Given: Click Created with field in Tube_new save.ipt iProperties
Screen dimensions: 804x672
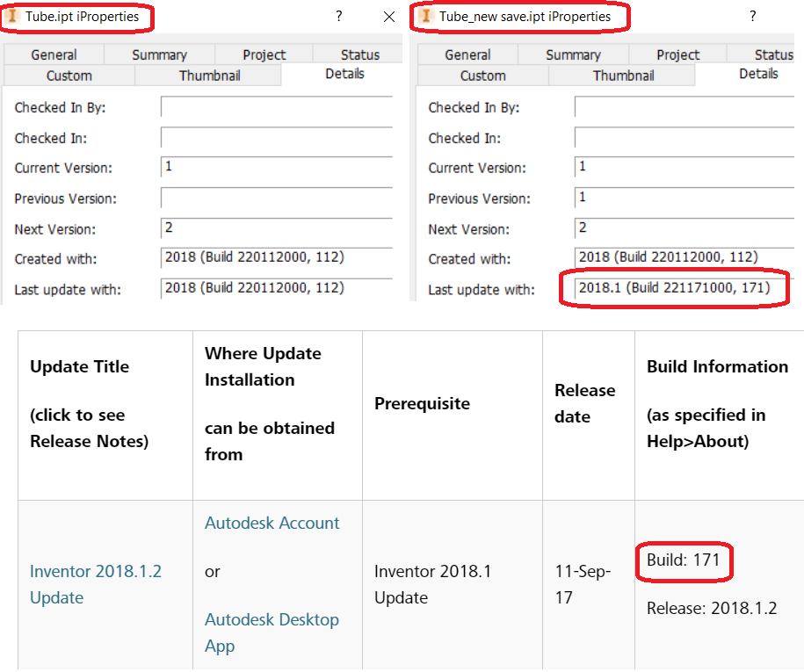Looking at the screenshot, I should (684, 258).
